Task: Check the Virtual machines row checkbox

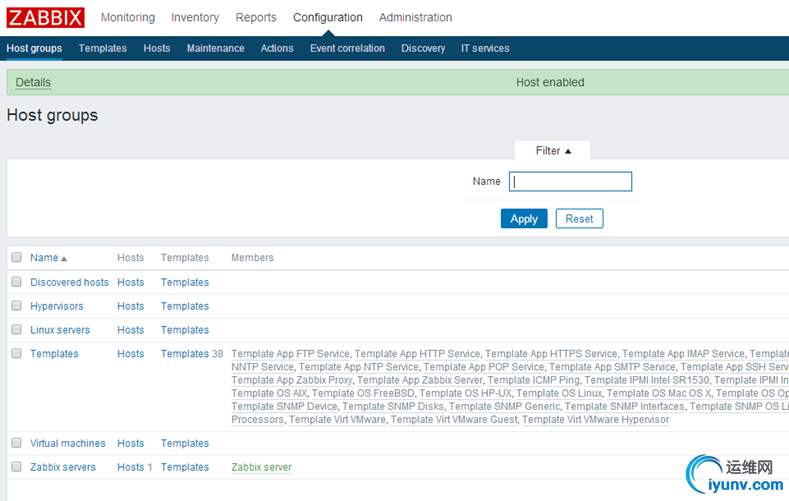Action: click(17, 443)
